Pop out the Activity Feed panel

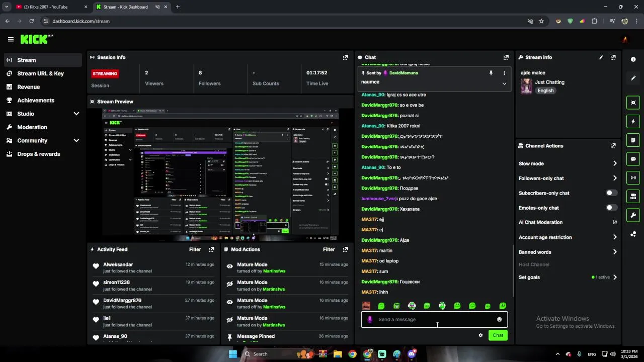(211, 249)
